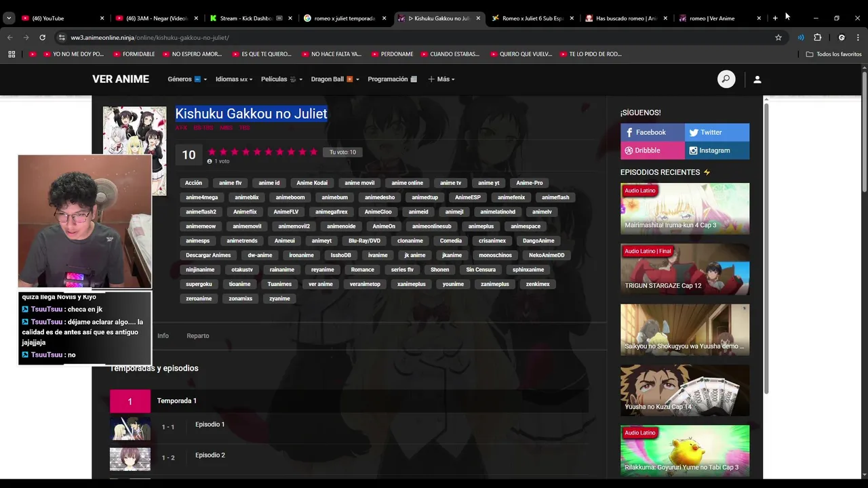Open a new browser tab with plus

tap(775, 18)
